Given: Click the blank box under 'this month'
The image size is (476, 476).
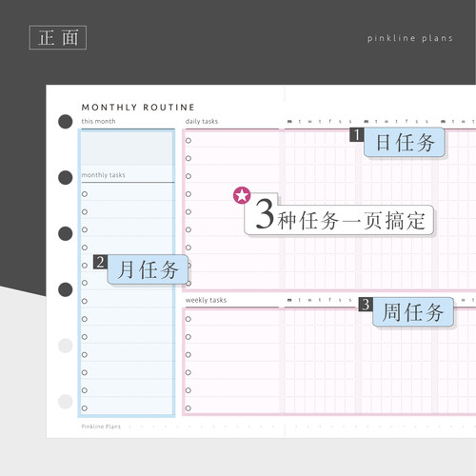Looking at the screenshot, I should point(127,148).
